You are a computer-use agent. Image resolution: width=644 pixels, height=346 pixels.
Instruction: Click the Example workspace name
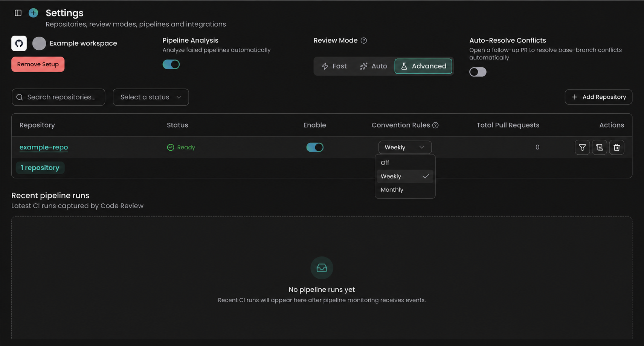[83, 43]
